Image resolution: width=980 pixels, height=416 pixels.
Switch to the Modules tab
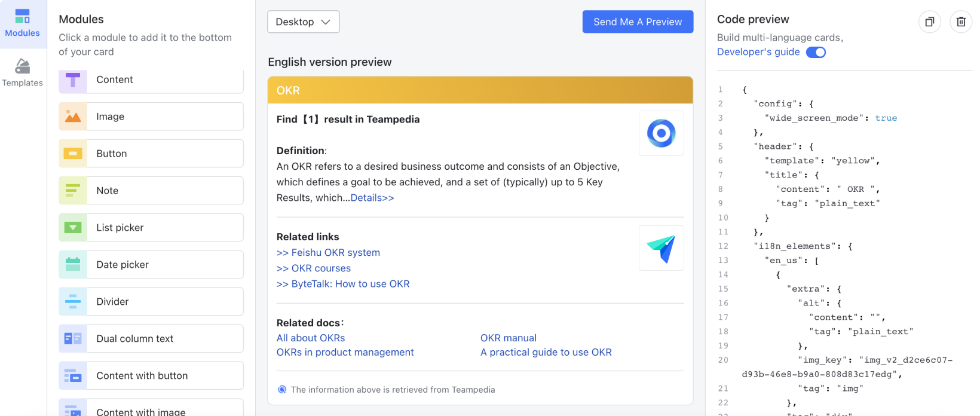[x=23, y=24]
